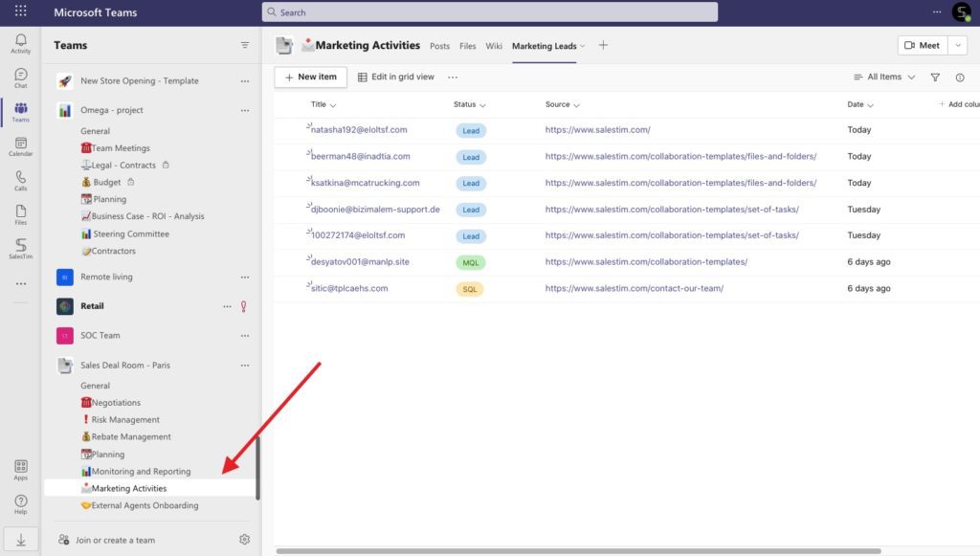Click the download desktop app icon

coord(21,540)
